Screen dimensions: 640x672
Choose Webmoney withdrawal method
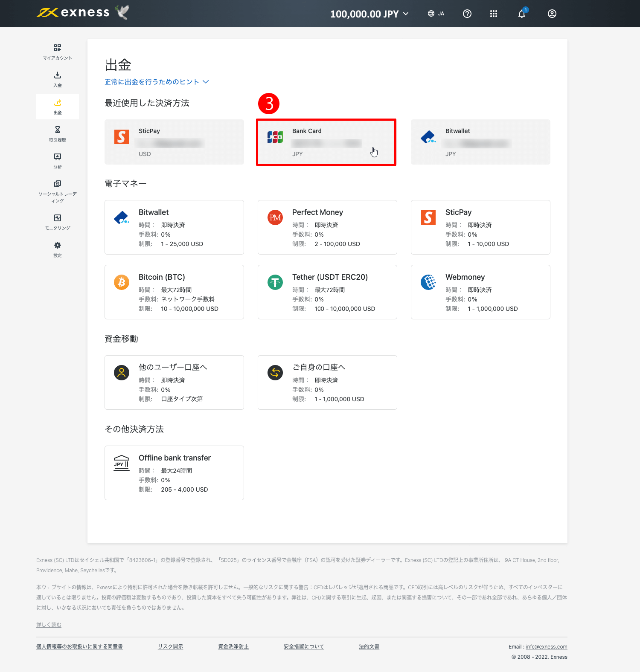480,292
